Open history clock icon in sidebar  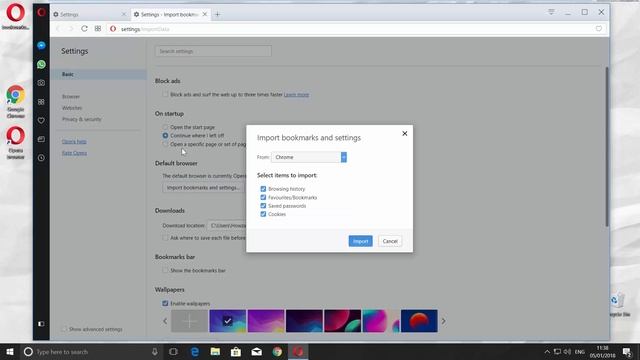(x=41, y=158)
